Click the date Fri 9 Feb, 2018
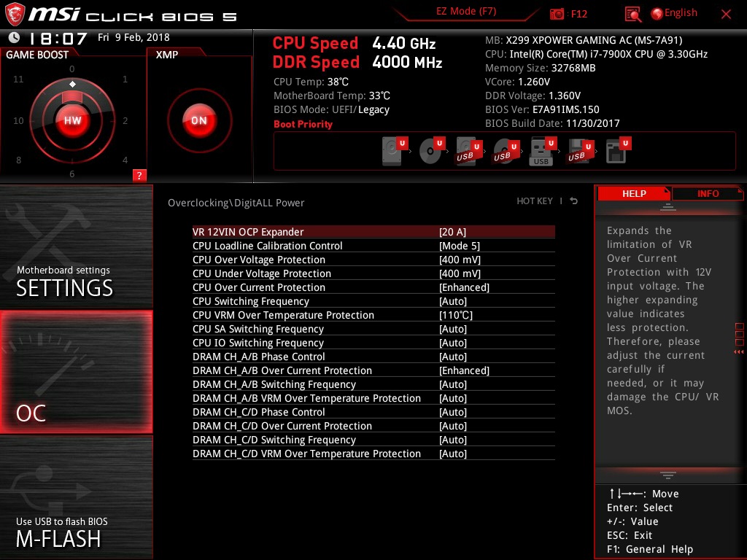Viewport: 747px width, 560px height. (133, 37)
